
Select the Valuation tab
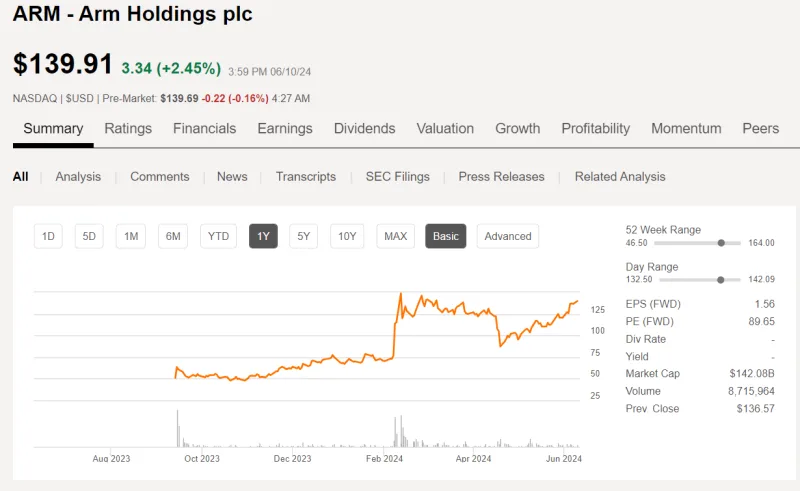[445, 128]
